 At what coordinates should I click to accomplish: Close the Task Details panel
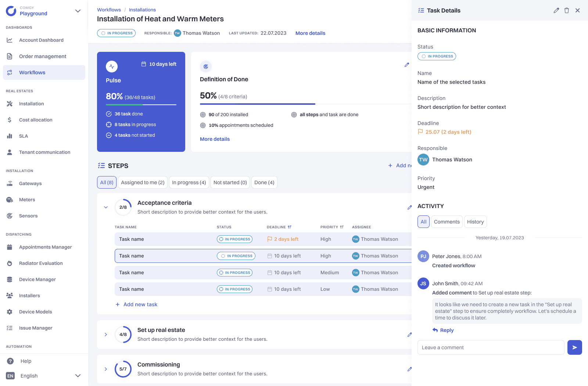(578, 10)
